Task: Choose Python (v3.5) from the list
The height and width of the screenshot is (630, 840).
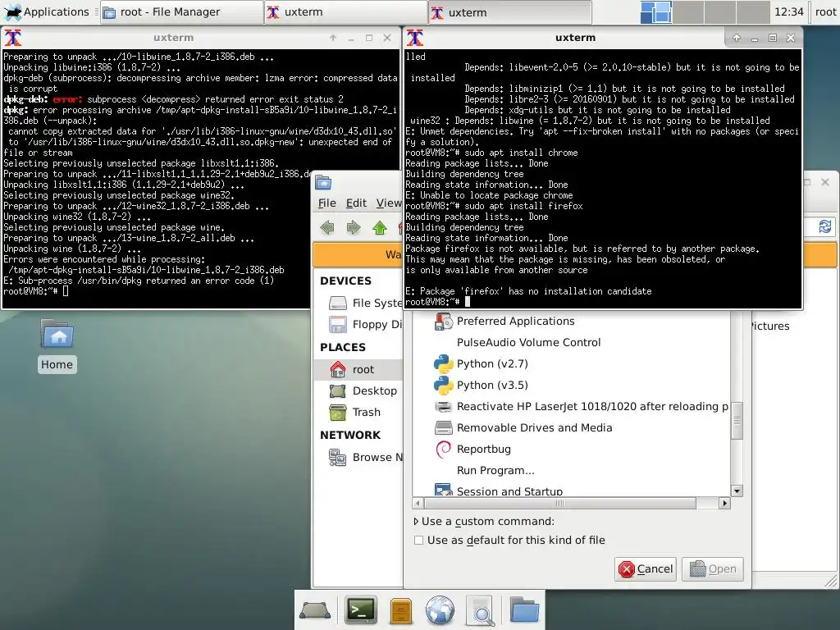Action: pyautogui.click(x=572, y=386)
